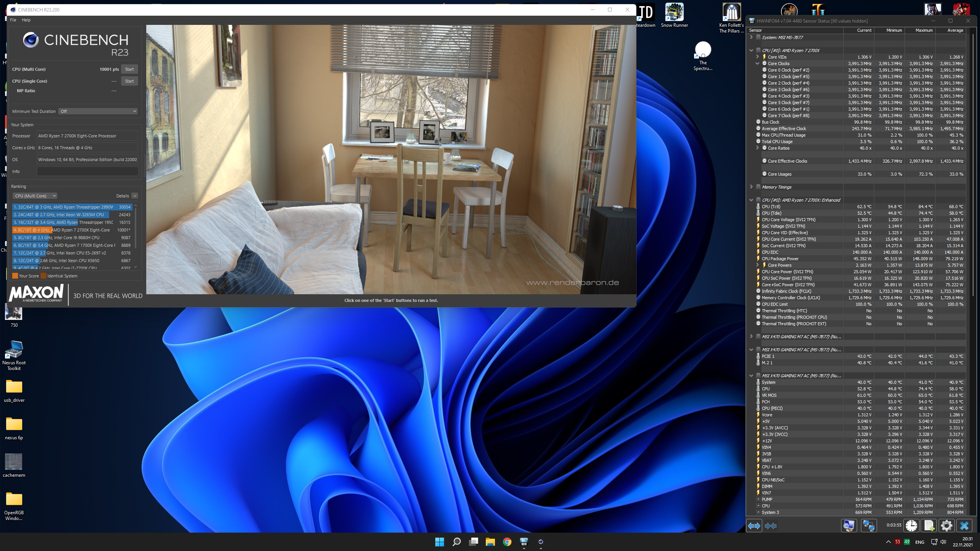This screenshot has width=980, height=551.
Task: Open the HWiNFO network remote monitoring icon
Action: pyautogui.click(x=868, y=526)
